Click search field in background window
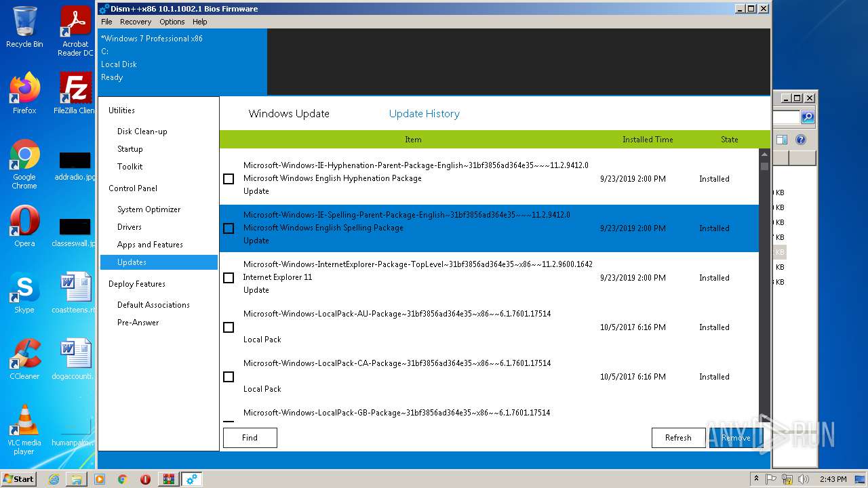Viewport: 868px width, 488px height. [787, 117]
